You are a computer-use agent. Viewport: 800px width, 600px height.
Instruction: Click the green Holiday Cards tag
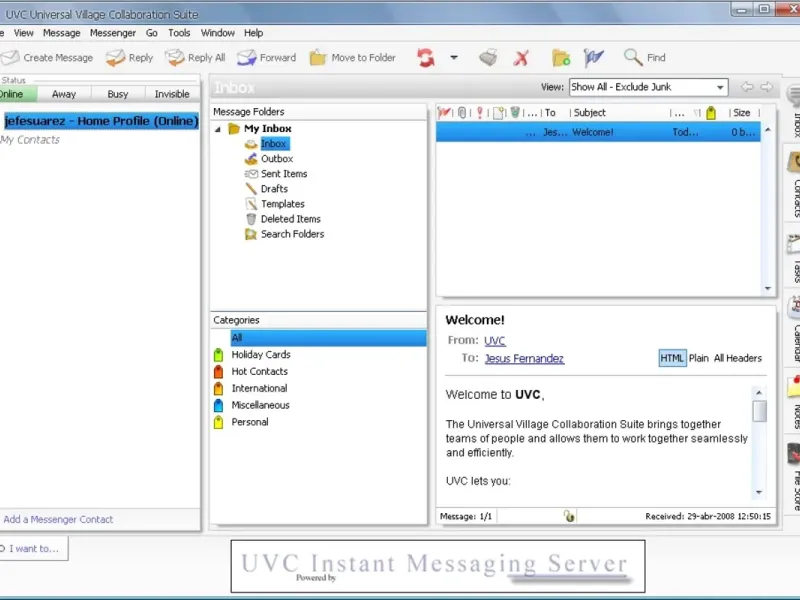[218, 355]
